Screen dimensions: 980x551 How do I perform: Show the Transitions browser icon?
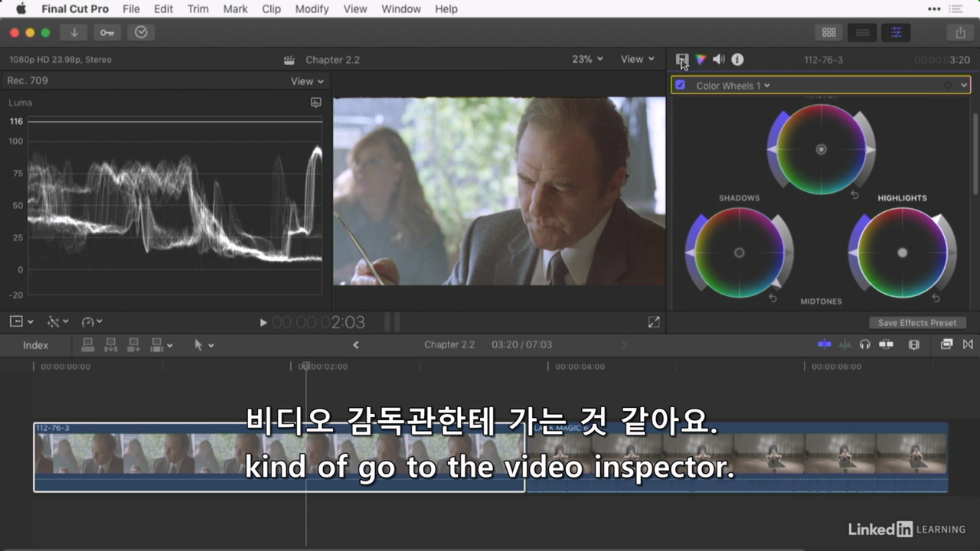(x=968, y=344)
